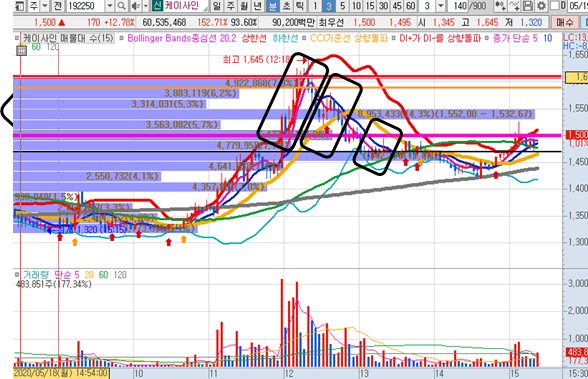The image size is (588, 379).
Task: Click the add line indicator icon
Action: [514, 6]
